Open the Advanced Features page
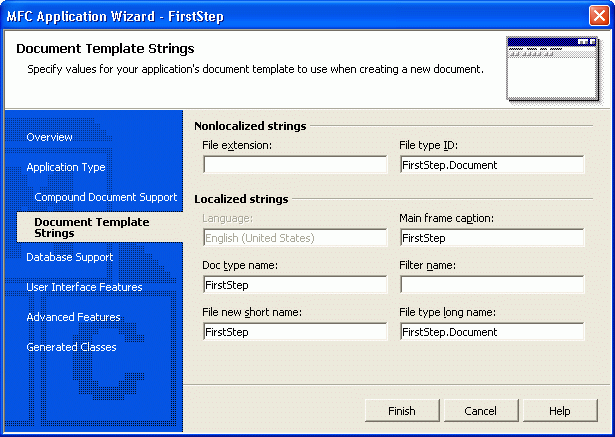Viewport: 615px width, 437px height. pyautogui.click(x=73, y=317)
